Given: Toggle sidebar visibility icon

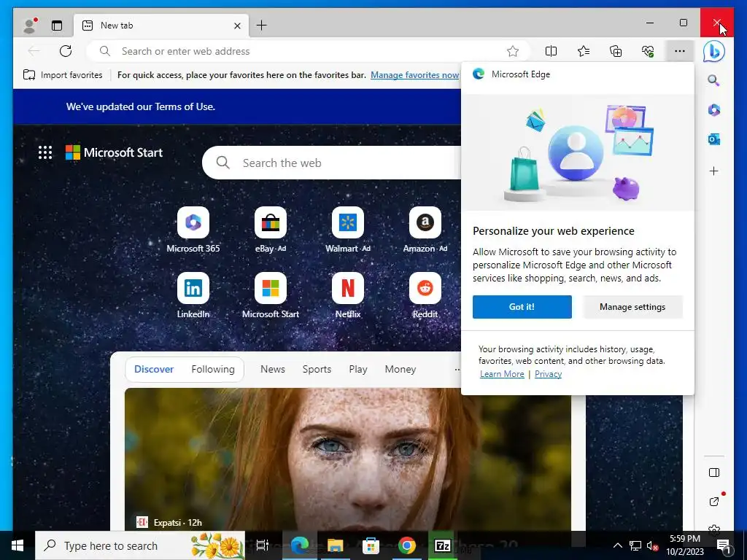Looking at the screenshot, I should point(713,472).
